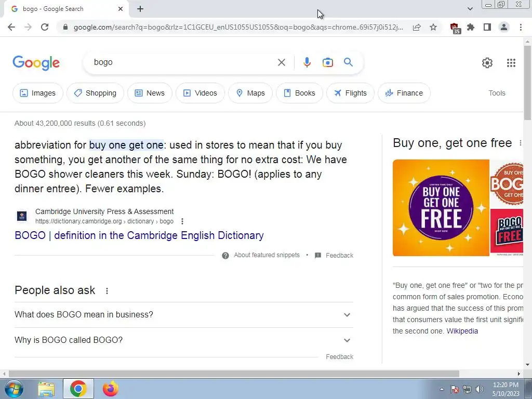
Task: Click the "Buy one, get one free" panel title
Action: click(453, 143)
